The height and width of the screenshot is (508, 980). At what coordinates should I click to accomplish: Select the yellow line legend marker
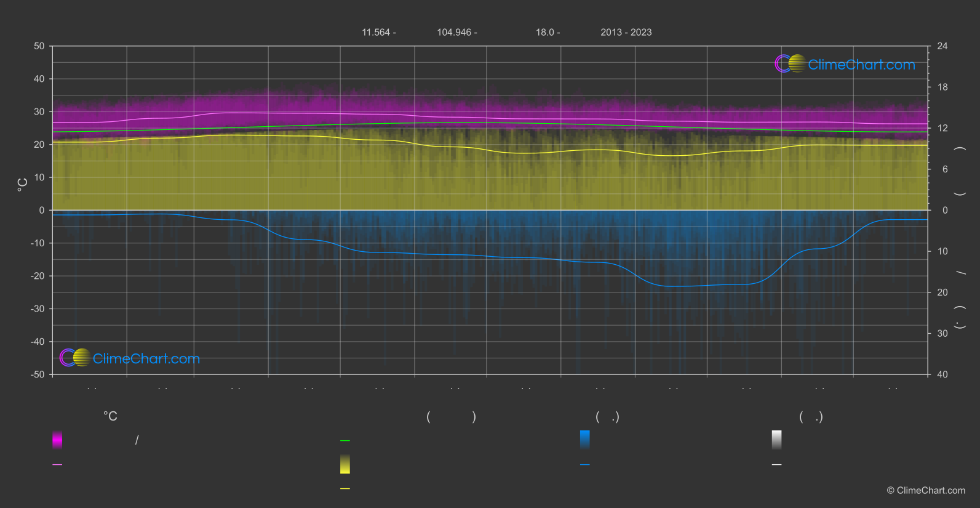click(345, 489)
